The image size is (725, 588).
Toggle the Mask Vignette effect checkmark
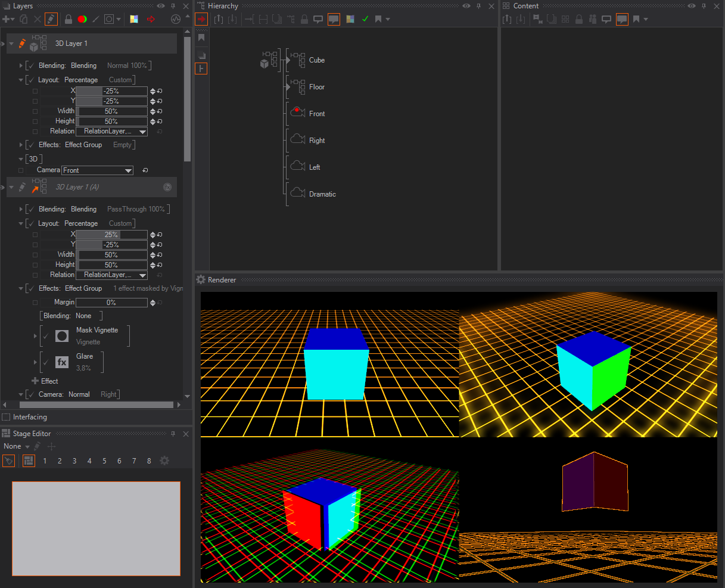coord(46,337)
